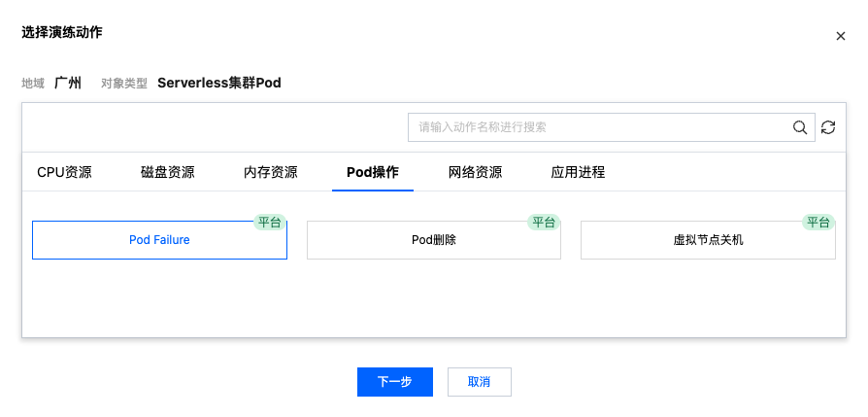Refresh the action list
The height and width of the screenshot is (417, 868).
pyautogui.click(x=828, y=127)
